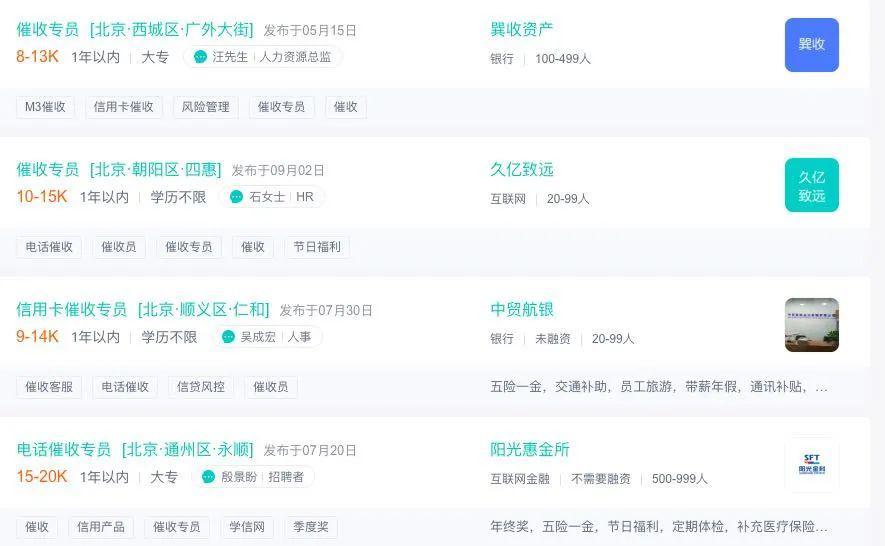Open the teal 久亿致远 company logo

click(812, 185)
